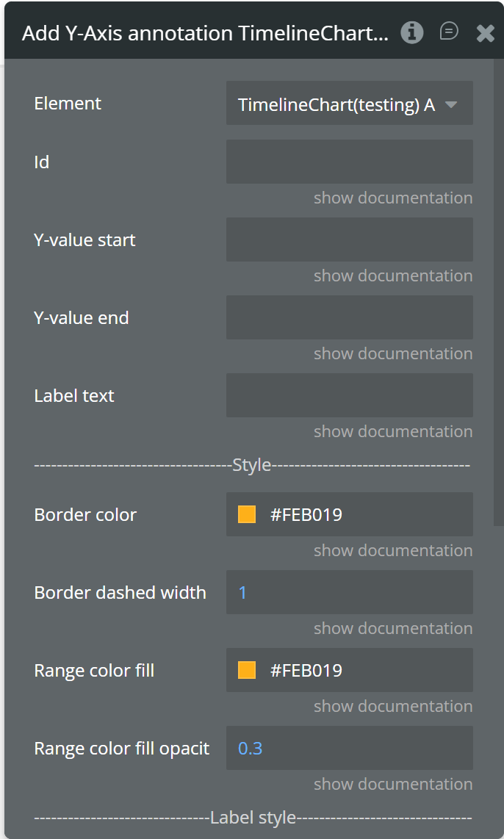
Task: Click the Y-value end input field
Action: point(349,317)
